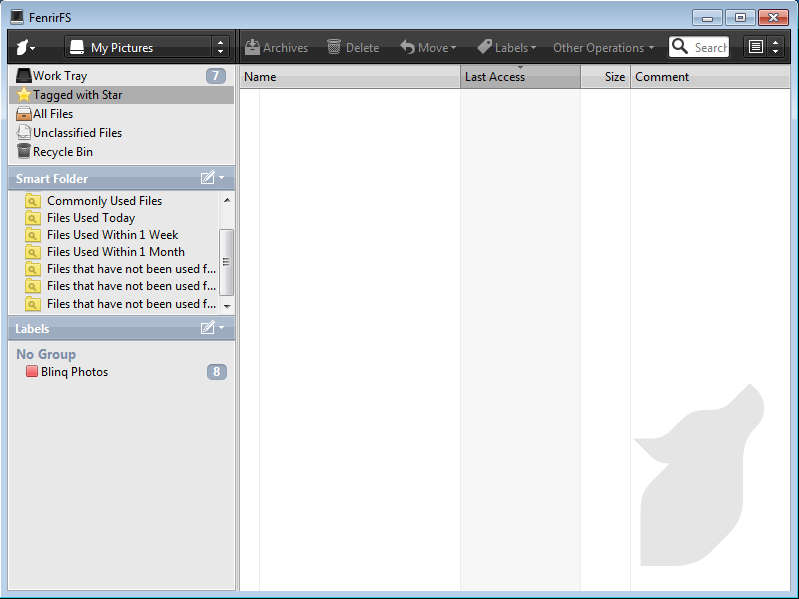The height and width of the screenshot is (599, 799).
Task: Click the view mode stepper arrows
Action: pyautogui.click(x=775, y=47)
